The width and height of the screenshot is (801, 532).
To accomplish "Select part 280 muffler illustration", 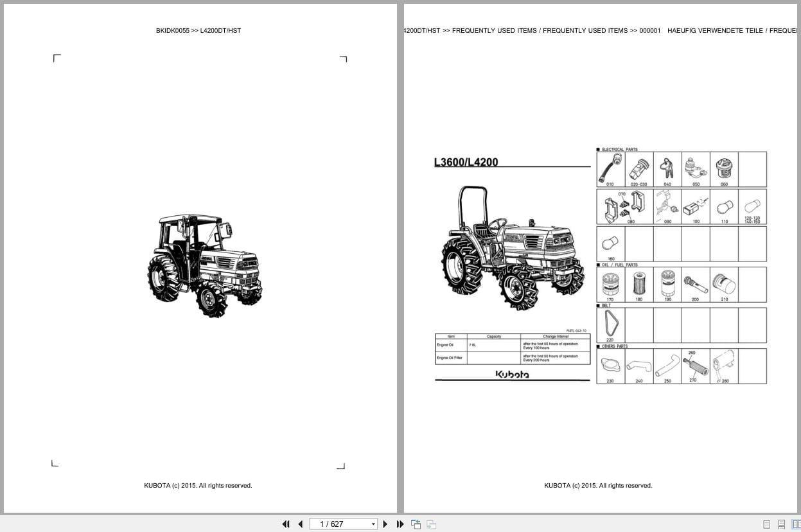I will click(x=724, y=366).
